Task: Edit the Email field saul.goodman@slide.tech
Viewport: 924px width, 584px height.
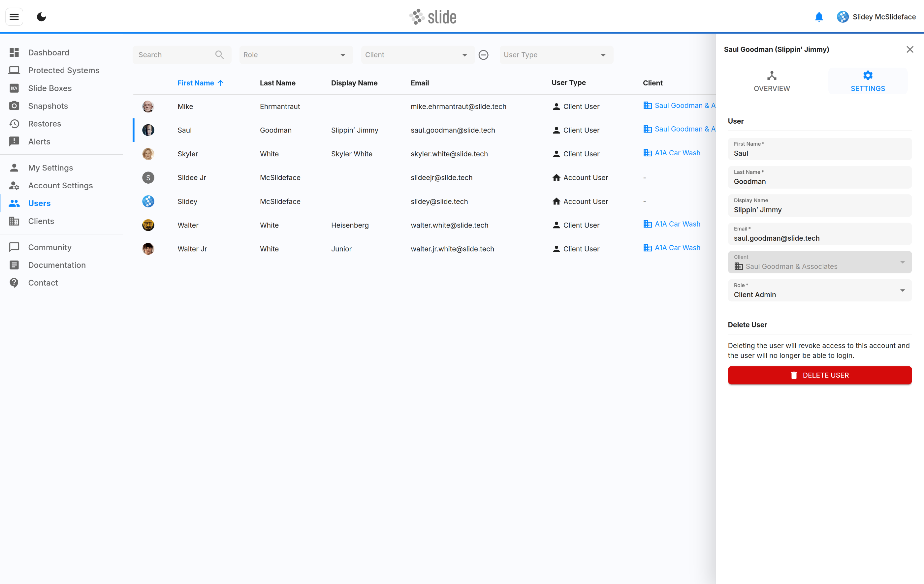Action: click(820, 234)
